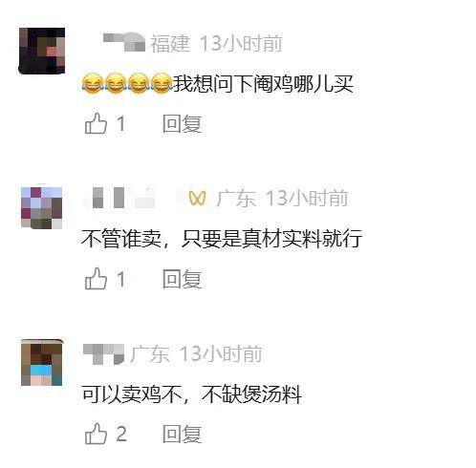Screen dimensions: 476x468
Task: Open the third commenter's brown avatar
Action: [42, 363]
